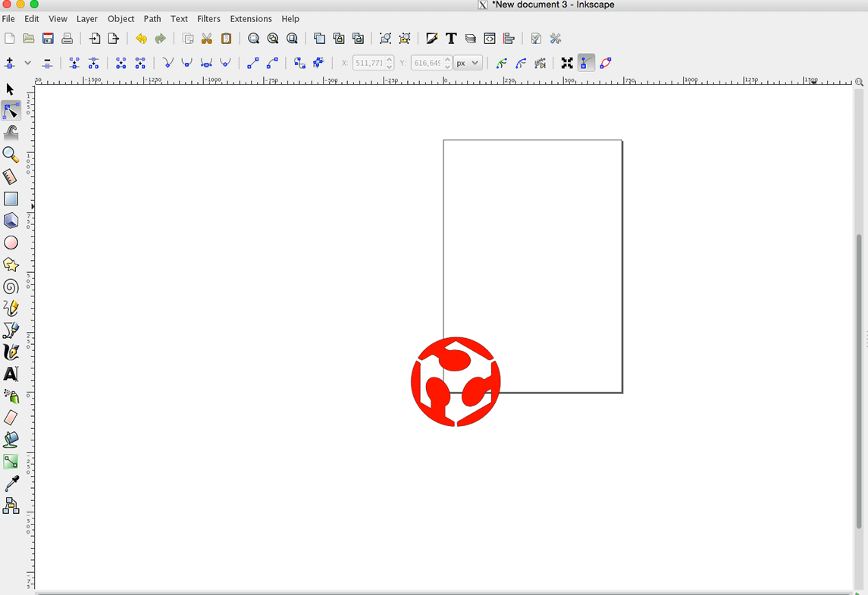Click the vertical scrollbar on right
Image resolution: width=868 pixels, height=595 pixels.
859,380
